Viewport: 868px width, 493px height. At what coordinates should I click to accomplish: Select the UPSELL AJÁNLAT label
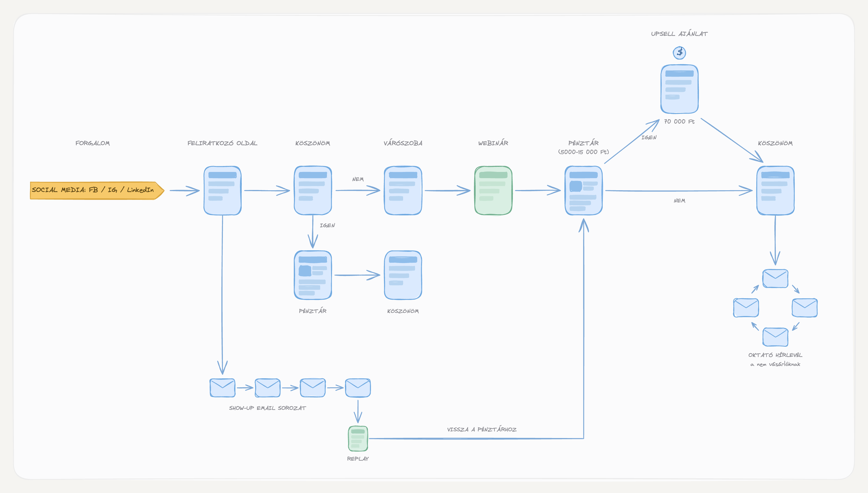pos(679,34)
